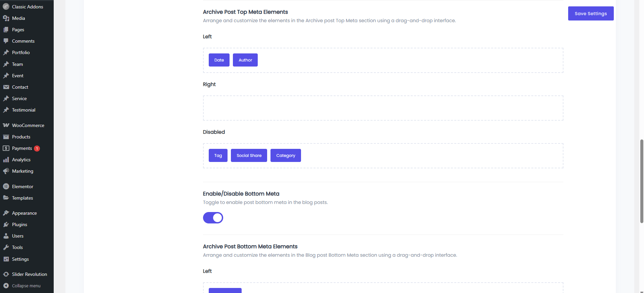This screenshot has width=644, height=293.
Task: Go to the Products menu
Action: pyautogui.click(x=21, y=137)
